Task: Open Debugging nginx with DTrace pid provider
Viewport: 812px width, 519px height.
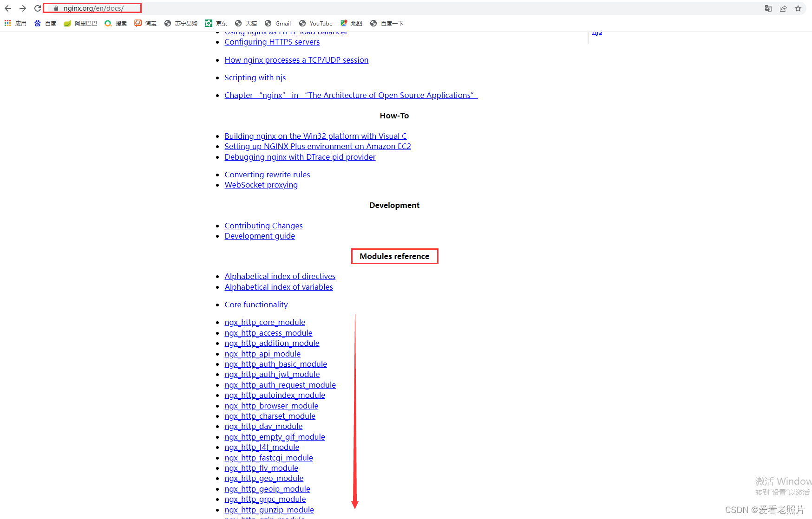Action: point(300,157)
